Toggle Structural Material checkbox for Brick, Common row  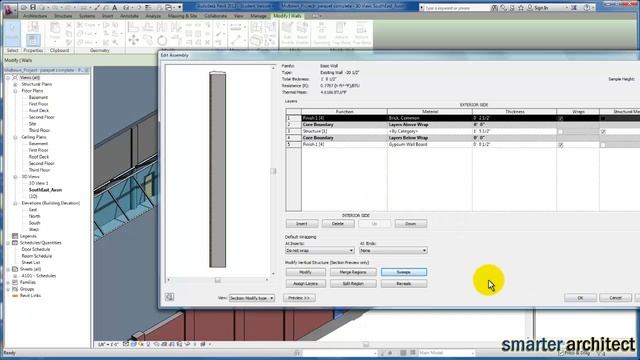coord(603,118)
